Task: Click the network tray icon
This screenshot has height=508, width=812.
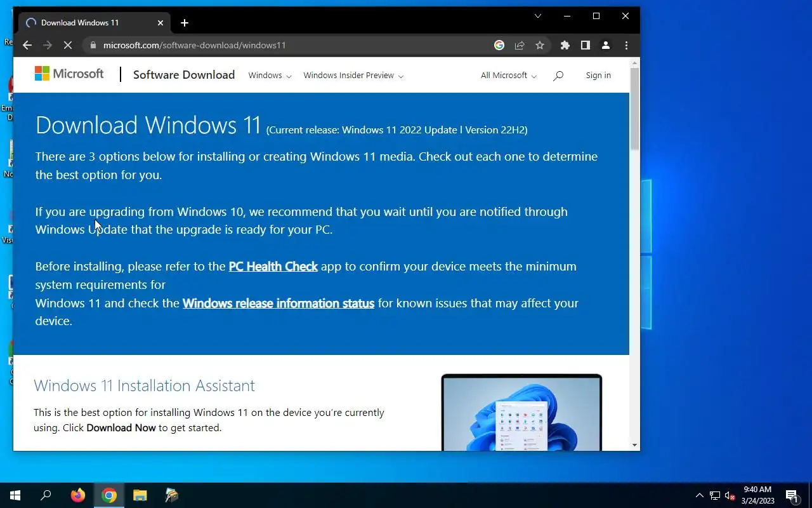Action: (715, 496)
